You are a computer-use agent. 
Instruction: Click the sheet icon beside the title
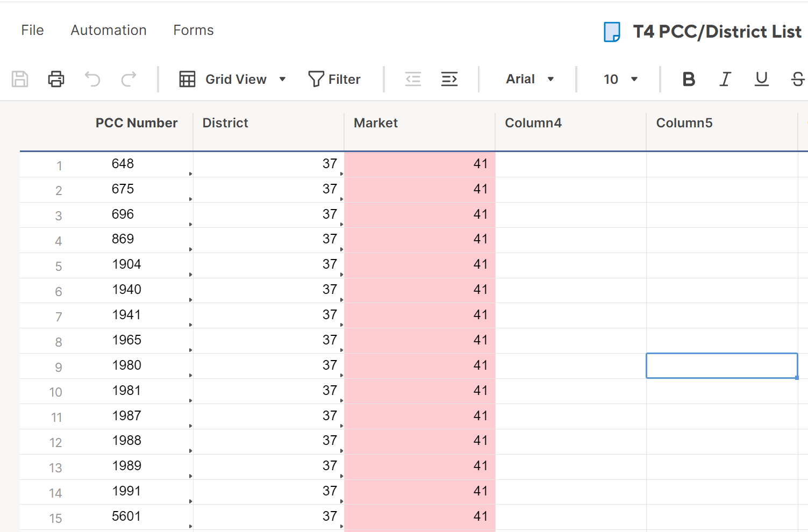coord(612,32)
